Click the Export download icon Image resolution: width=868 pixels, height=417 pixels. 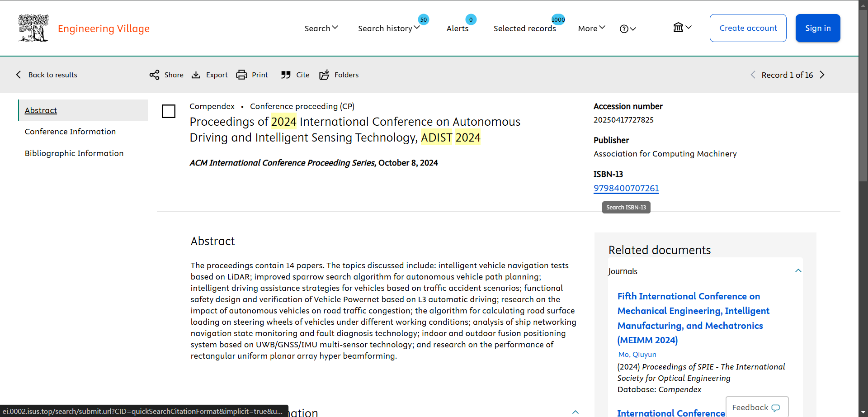pyautogui.click(x=196, y=75)
